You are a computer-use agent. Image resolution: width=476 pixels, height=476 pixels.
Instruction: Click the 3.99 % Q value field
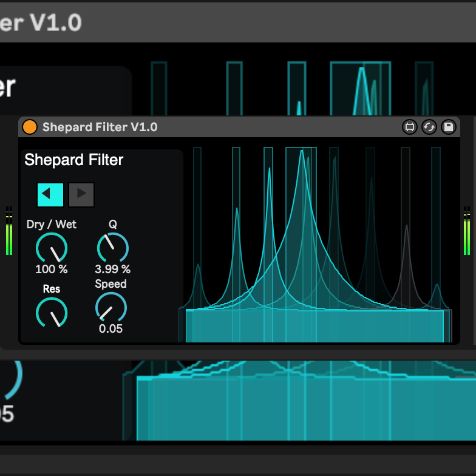coord(112,269)
